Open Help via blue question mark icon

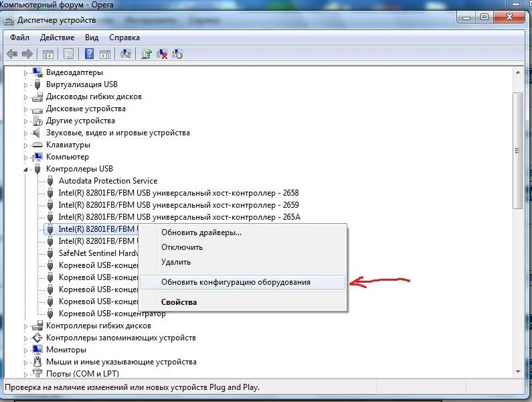(x=89, y=54)
